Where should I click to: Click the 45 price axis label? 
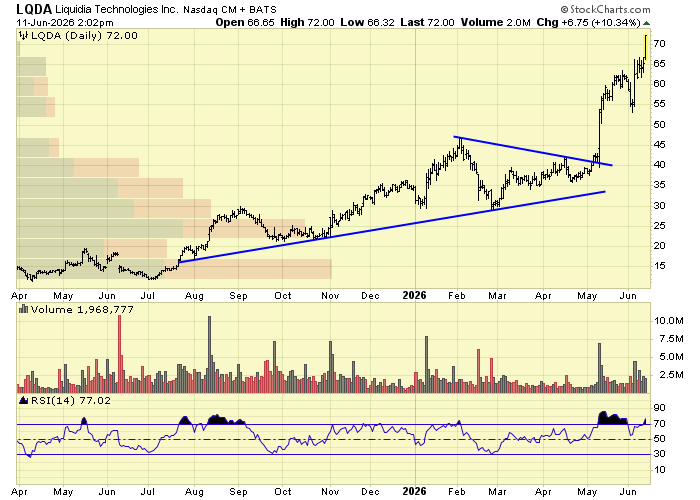659,145
